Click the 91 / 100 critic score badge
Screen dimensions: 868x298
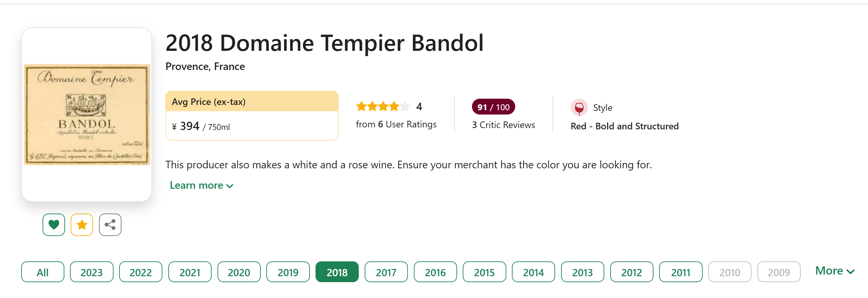tap(493, 107)
